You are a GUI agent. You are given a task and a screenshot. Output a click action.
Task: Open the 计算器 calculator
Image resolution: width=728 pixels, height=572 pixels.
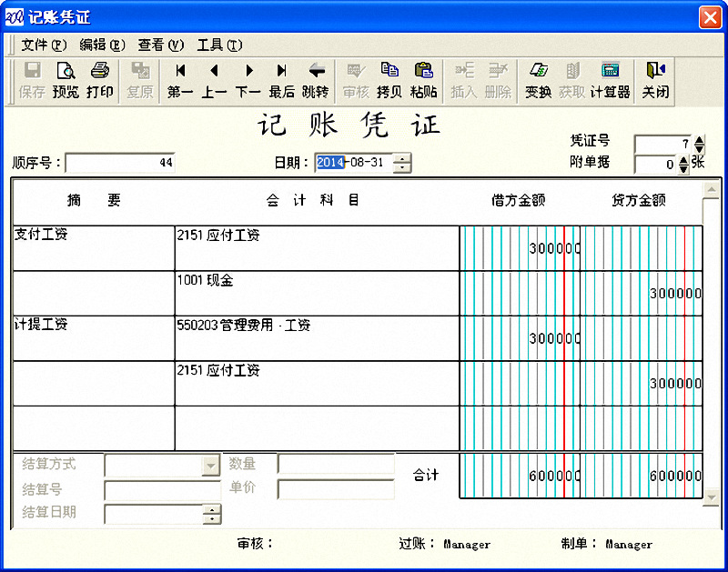[x=610, y=81]
